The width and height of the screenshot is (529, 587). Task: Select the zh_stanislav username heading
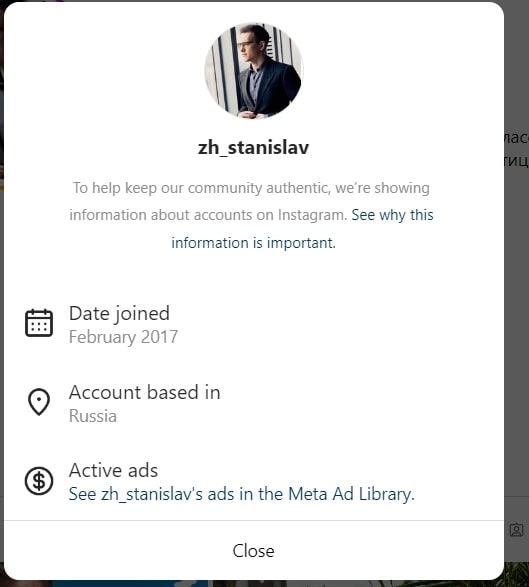253,147
